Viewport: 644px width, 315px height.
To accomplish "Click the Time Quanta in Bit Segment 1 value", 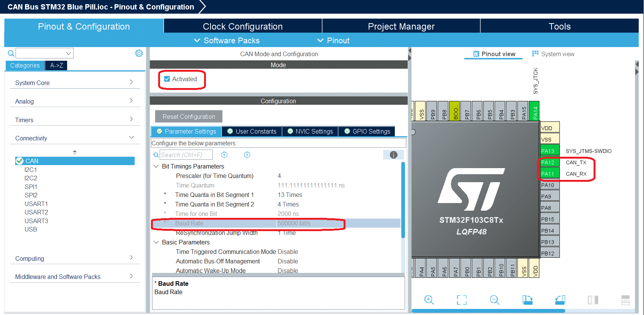I will pos(290,195).
